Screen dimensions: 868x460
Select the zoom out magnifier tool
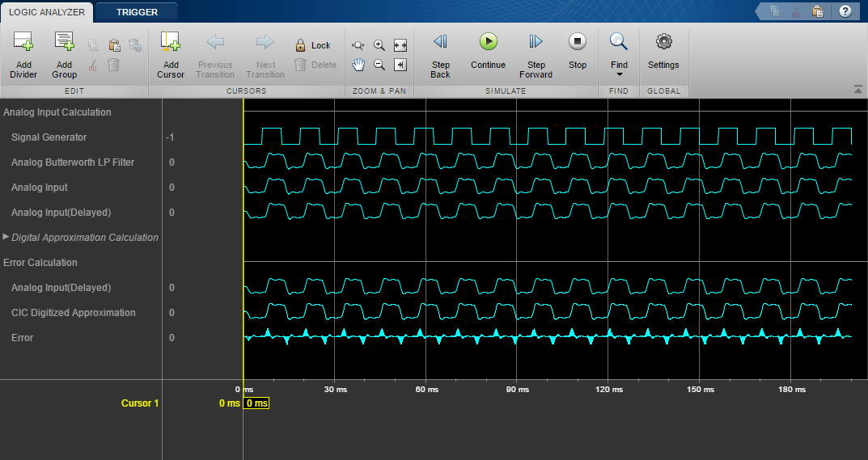(x=379, y=65)
